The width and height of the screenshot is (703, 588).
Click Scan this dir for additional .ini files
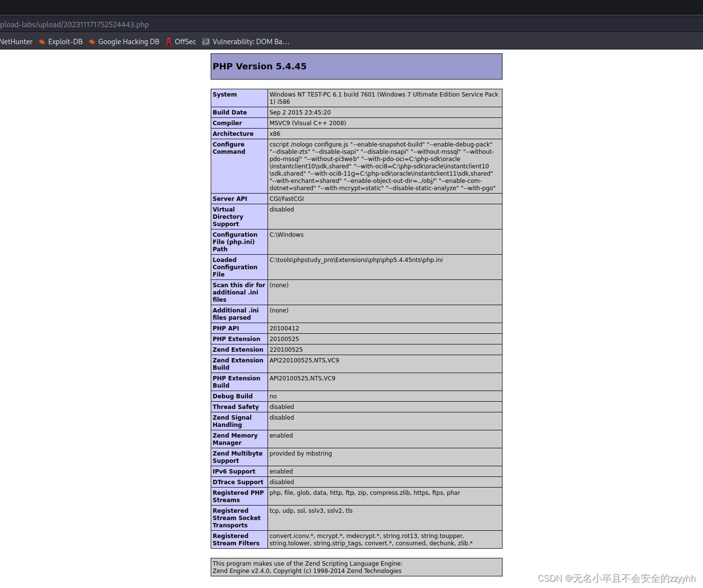(239, 293)
